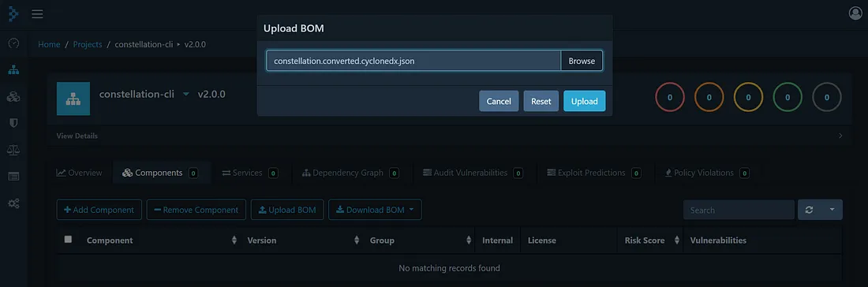The width and height of the screenshot is (868, 287).
Task: Open the hamburger navigation menu
Action: [37, 14]
